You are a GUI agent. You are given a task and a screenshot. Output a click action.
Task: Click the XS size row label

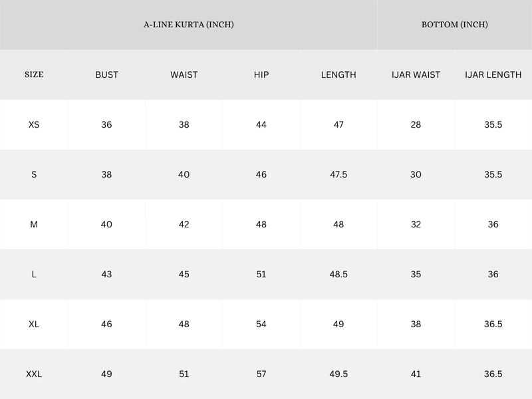pos(34,124)
